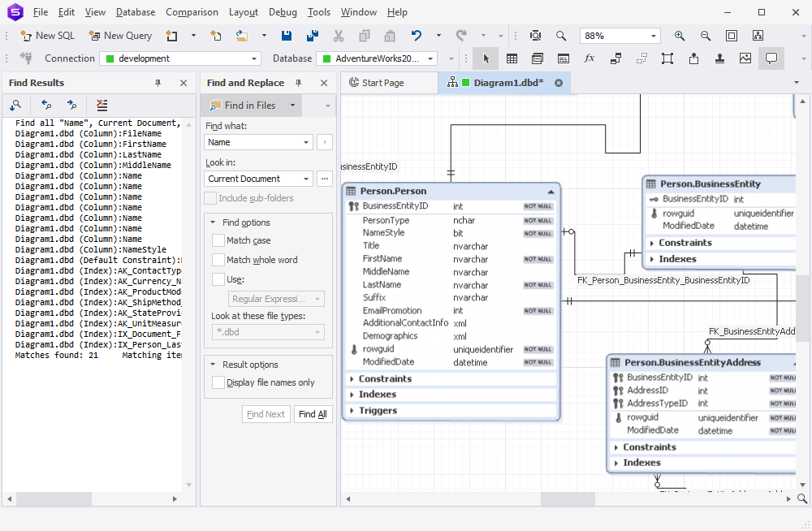The image size is (812, 531).
Task: Click the New Function fx tool icon
Action: click(x=590, y=58)
